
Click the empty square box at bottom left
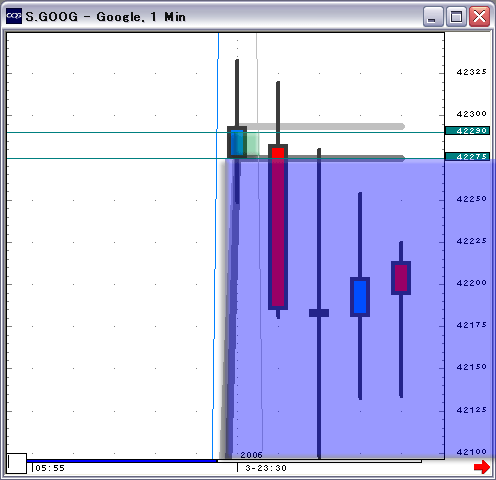(x=17, y=463)
